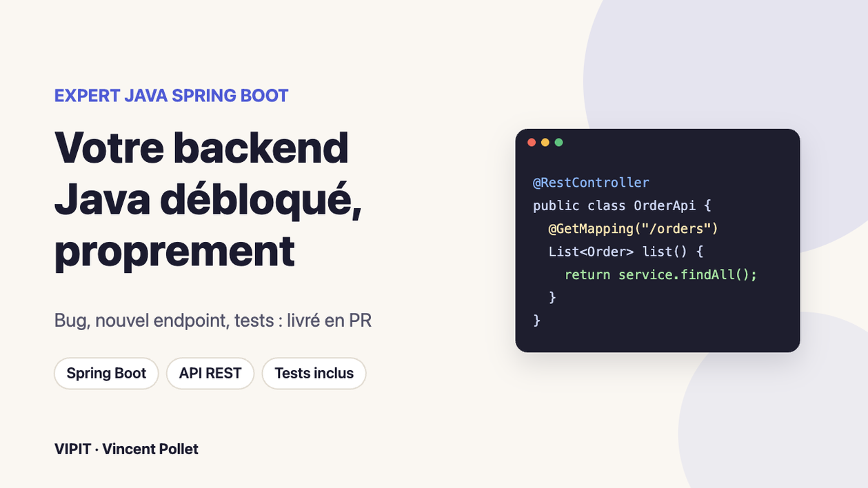The image size is (868, 488).
Task: Click the headline word 'proprement'
Action: [x=174, y=253]
